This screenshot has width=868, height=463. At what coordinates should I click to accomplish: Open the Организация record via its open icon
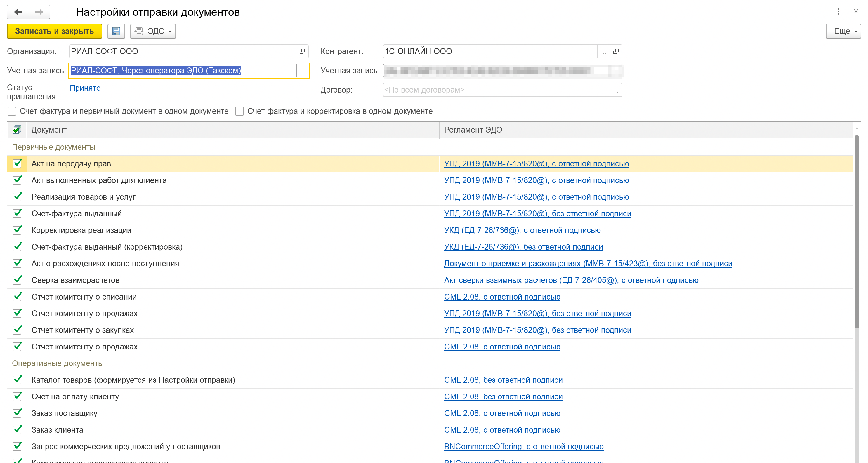pyautogui.click(x=302, y=51)
